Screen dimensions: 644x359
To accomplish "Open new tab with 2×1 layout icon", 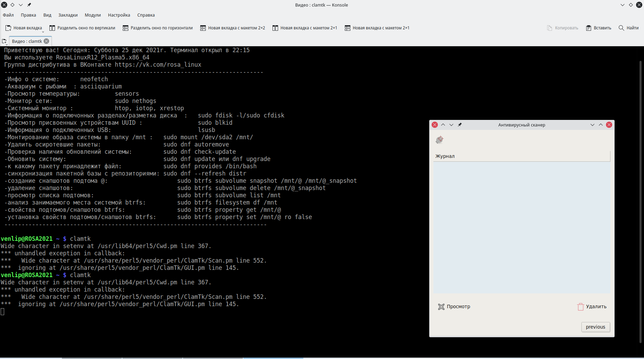I will pos(275,28).
